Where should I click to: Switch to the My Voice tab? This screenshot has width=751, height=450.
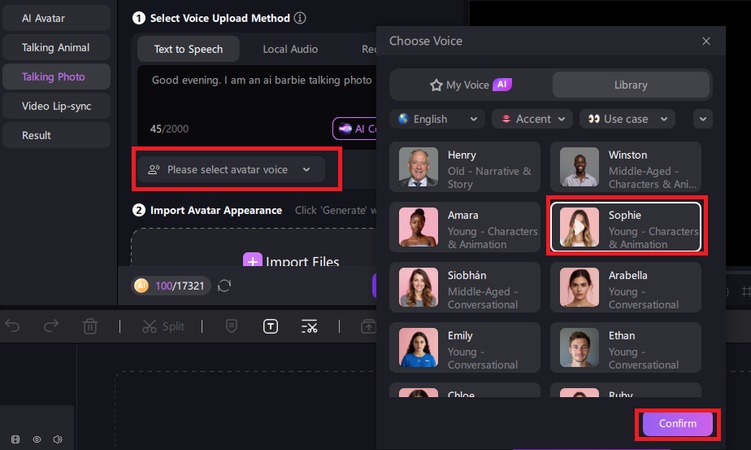(469, 85)
